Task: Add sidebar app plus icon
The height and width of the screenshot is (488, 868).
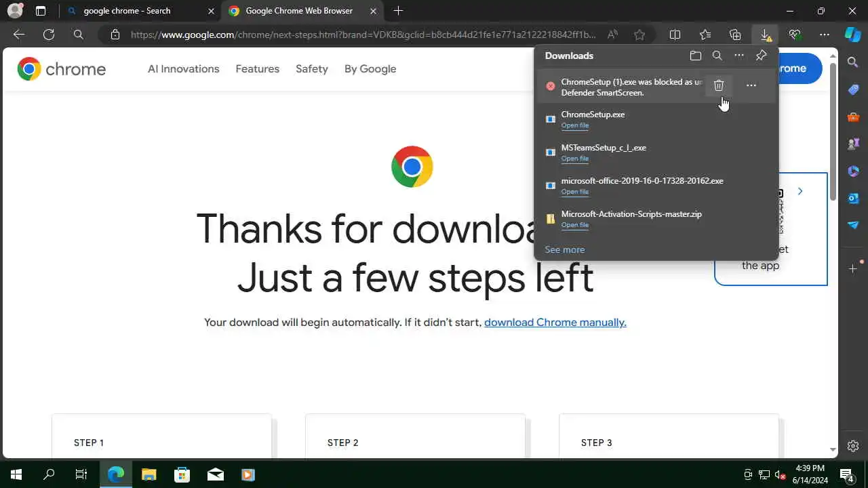Action: tap(853, 269)
